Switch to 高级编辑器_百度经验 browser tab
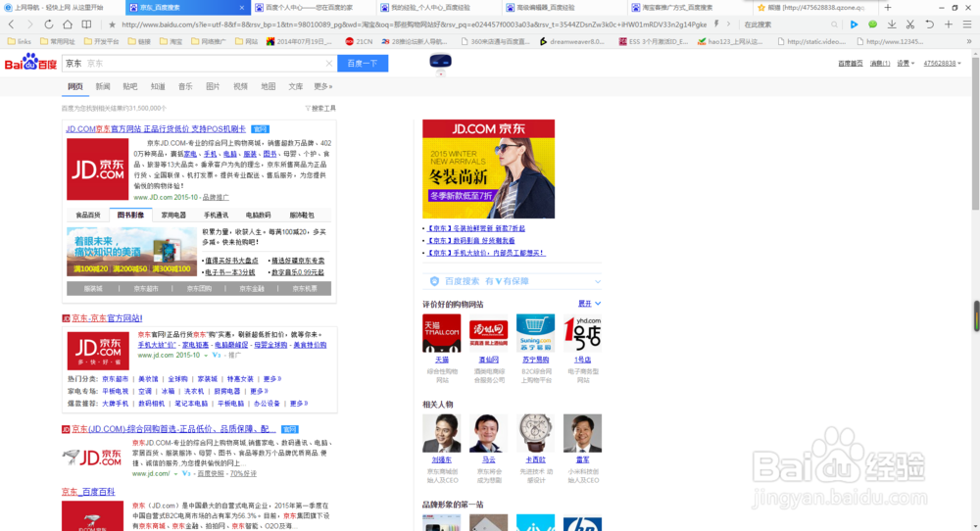Screen dimensions: 980x531 click(x=564, y=8)
